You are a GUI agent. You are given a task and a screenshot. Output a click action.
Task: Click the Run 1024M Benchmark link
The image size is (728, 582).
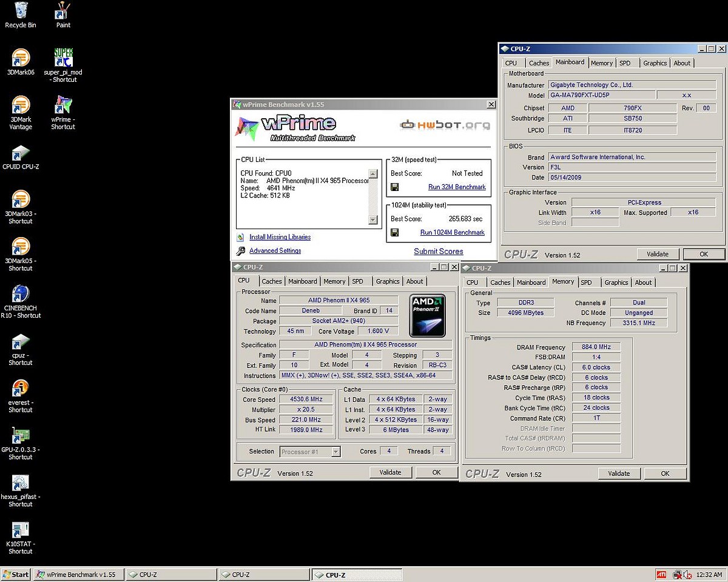(x=453, y=232)
